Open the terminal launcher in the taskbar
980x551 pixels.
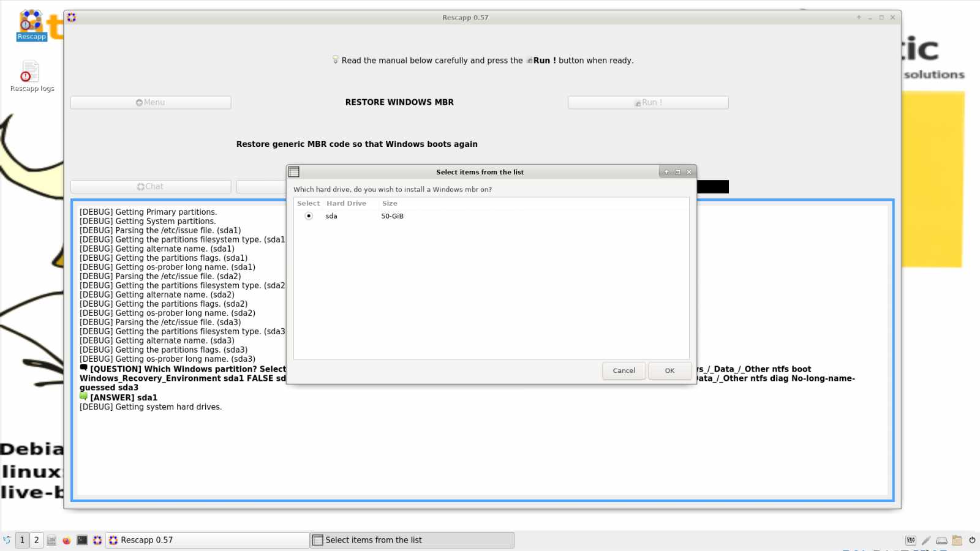82,540
